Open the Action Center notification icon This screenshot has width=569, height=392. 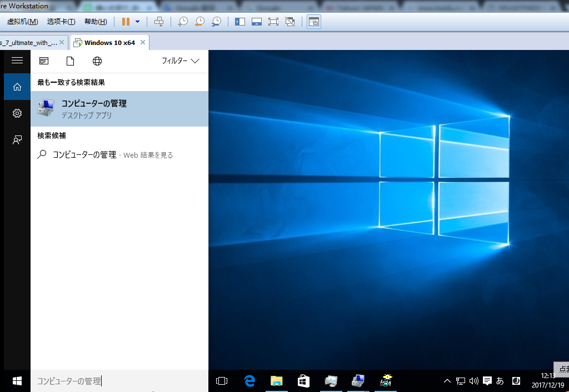click(x=487, y=381)
